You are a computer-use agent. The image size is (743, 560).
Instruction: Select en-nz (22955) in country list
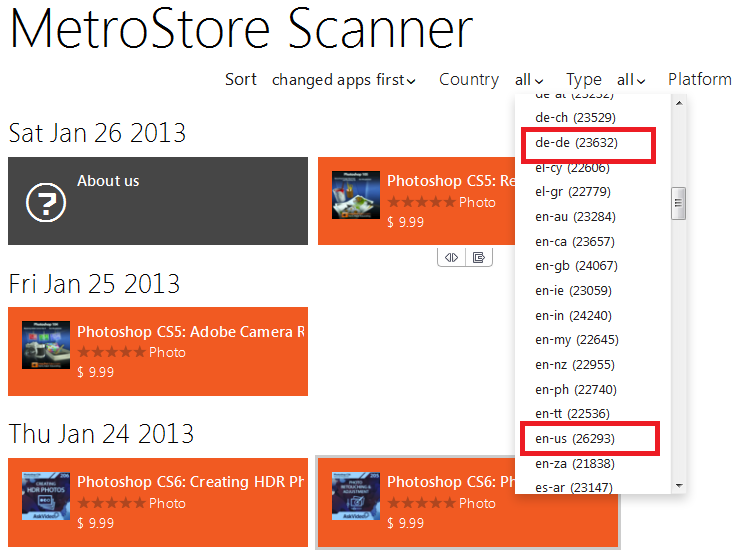(575, 365)
